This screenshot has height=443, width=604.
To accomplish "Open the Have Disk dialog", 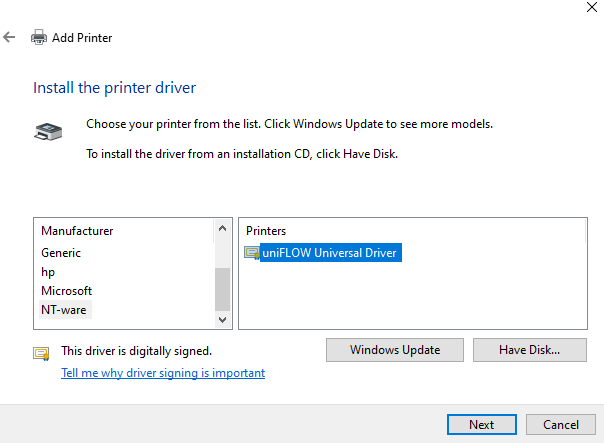I will click(x=529, y=350).
